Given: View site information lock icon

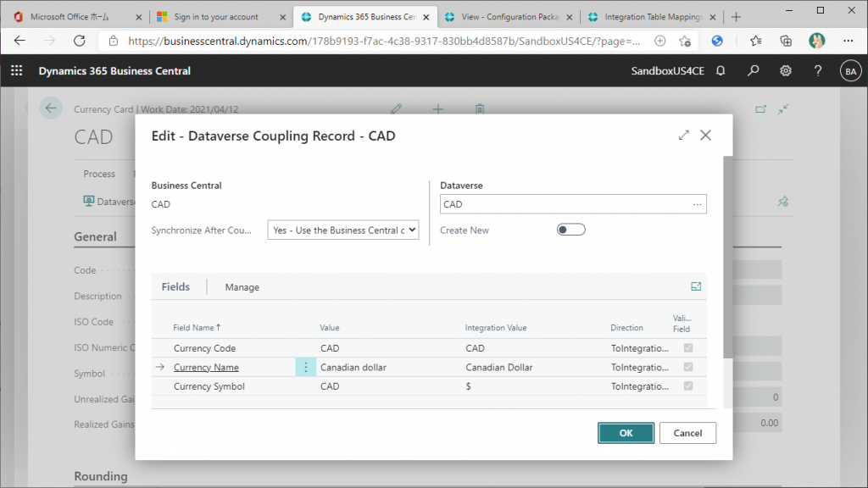Looking at the screenshot, I should pyautogui.click(x=113, y=41).
